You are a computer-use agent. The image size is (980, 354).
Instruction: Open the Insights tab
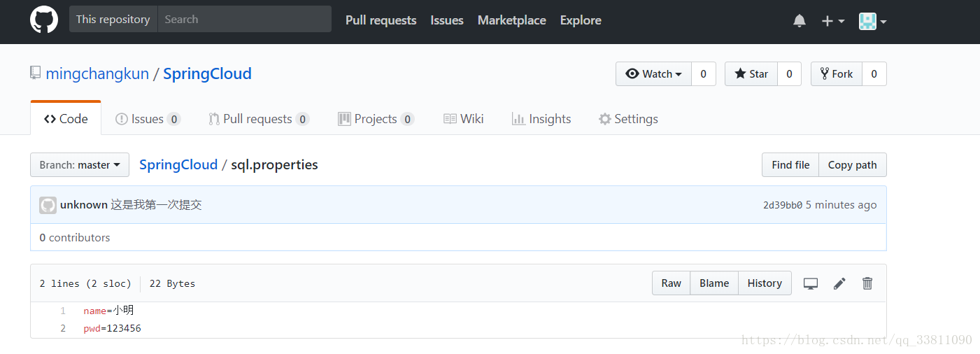(541, 119)
